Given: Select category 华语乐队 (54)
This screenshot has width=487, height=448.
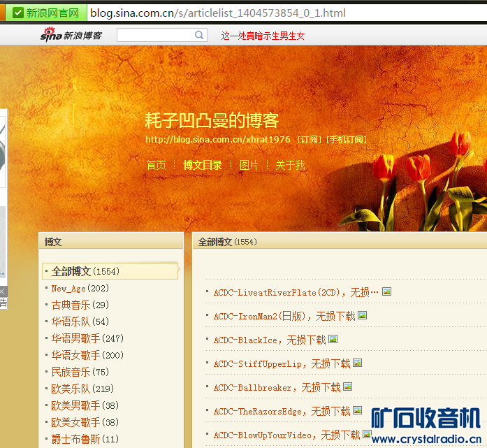Looking at the screenshot, I should pos(80,321).
